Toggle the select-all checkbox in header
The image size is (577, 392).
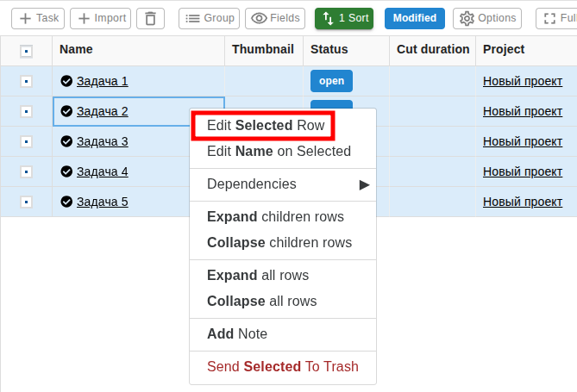[x=26, y=51]
